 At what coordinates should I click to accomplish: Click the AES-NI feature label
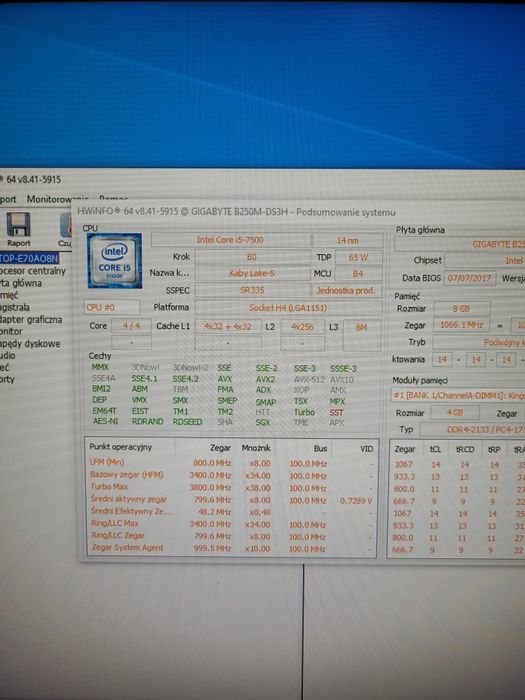105,421
